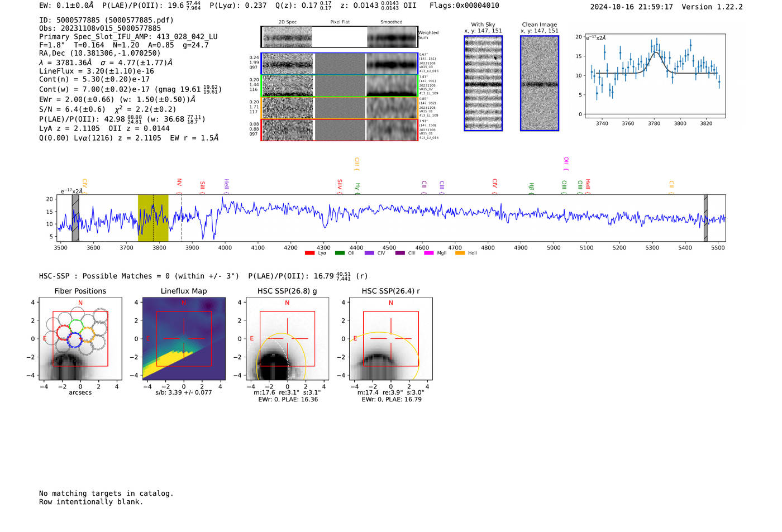Click 'Primary Spec_Slot_IFU_AMP: 413_028_042_LU' text

pos(128,36)
